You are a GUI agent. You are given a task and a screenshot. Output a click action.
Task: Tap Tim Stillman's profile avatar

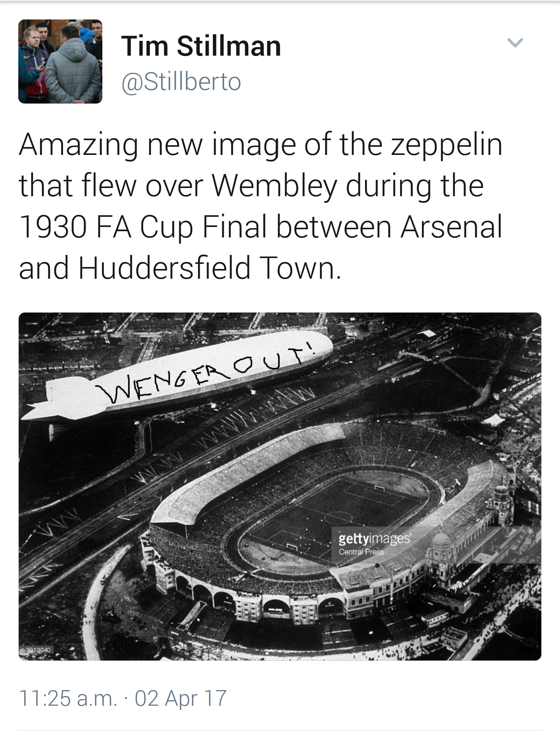click(60, 62)
